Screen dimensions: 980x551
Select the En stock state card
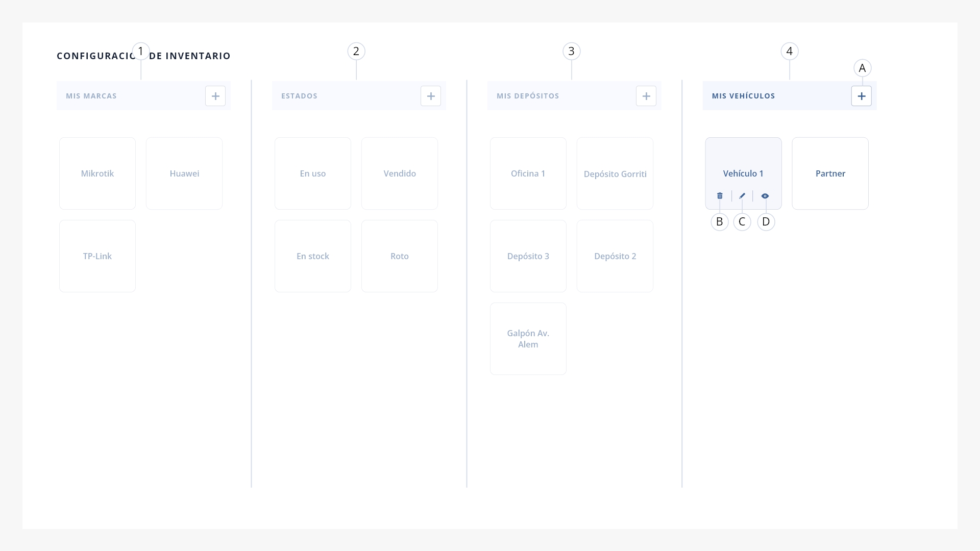point(313,256)
